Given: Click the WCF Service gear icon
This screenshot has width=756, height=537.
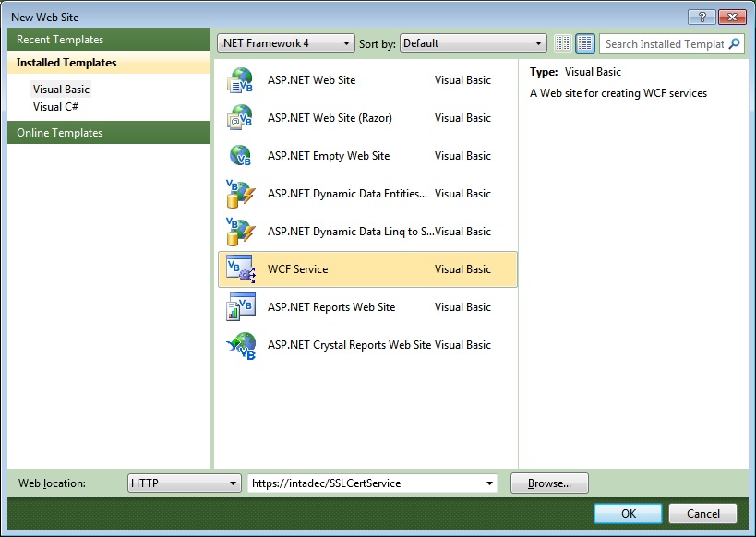Looking at the screenshot, I should coord(240,269).
